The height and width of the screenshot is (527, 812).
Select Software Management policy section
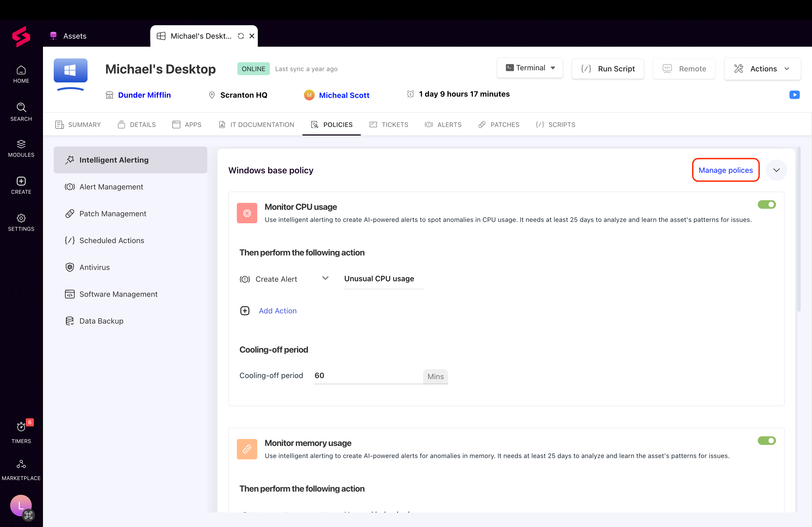point(130,294)
